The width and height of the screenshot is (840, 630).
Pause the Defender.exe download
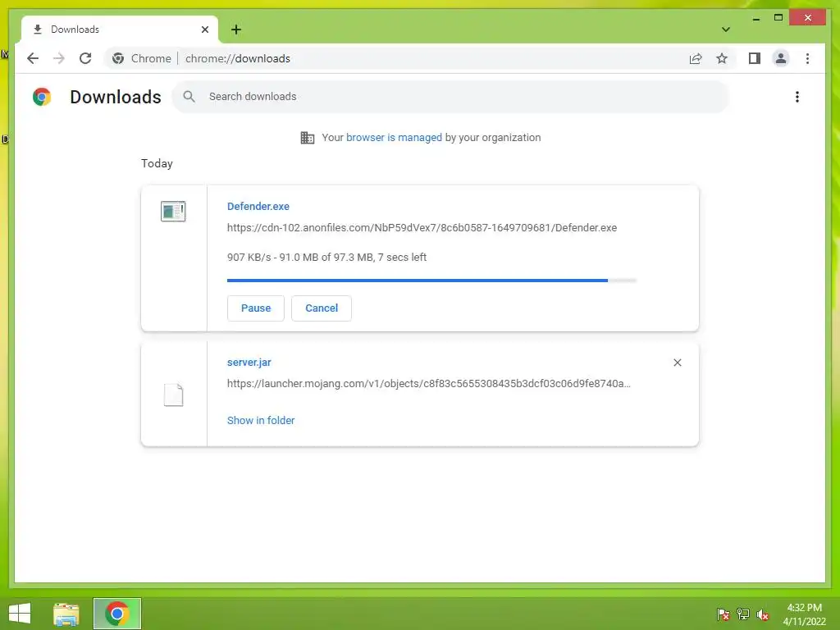coord(256,308)
